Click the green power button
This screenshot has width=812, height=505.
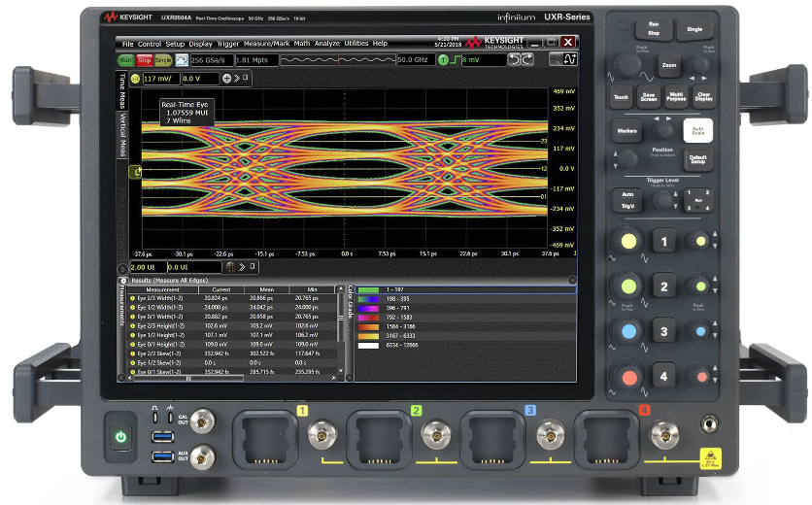120,437
